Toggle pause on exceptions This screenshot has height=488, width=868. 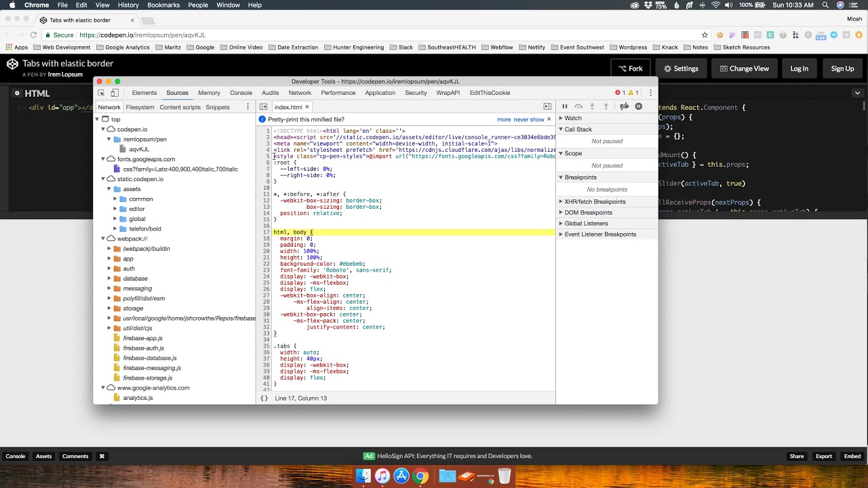(639, 106)
